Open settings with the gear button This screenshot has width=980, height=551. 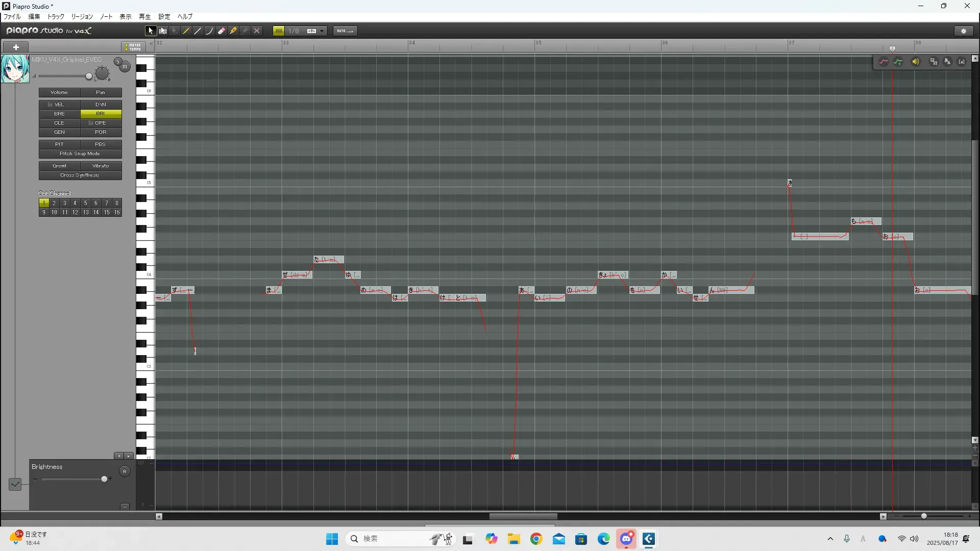pyautogui.click(x=964, y=31)
